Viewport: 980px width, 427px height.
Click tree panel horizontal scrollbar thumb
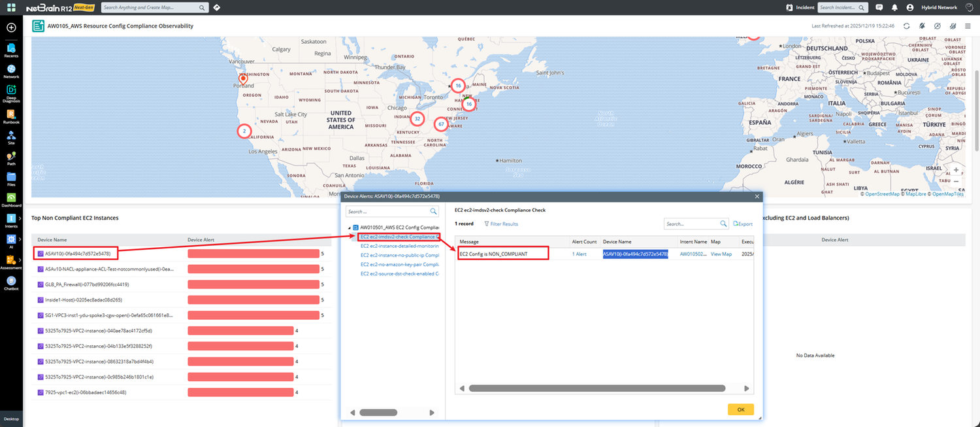(378, 413)
